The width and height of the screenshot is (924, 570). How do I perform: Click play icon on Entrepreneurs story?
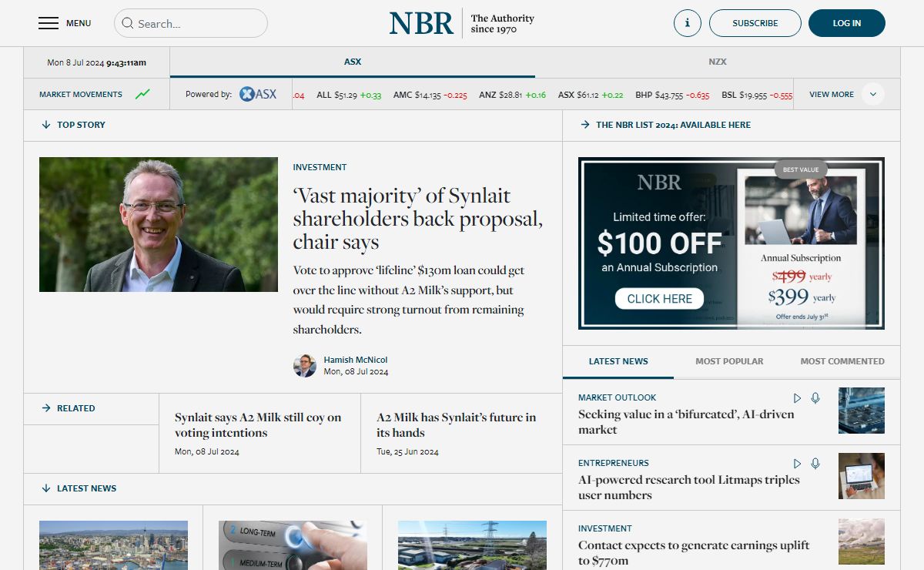(798, 464)
